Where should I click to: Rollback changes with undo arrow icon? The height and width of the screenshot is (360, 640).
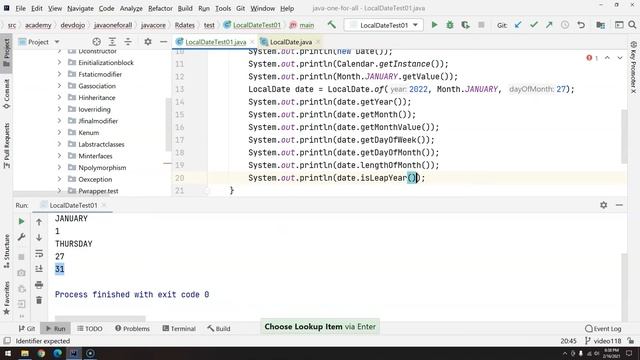581,25
